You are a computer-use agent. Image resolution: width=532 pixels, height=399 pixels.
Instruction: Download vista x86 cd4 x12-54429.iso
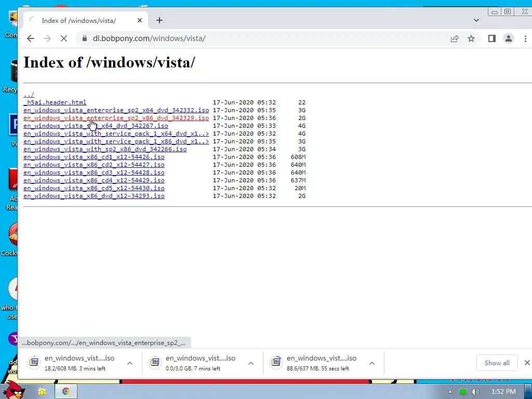click(x=94, y=180)
